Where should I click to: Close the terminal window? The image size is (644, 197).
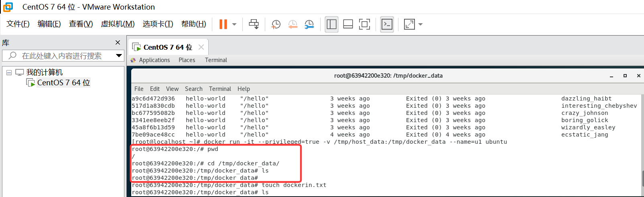[638, 76]
